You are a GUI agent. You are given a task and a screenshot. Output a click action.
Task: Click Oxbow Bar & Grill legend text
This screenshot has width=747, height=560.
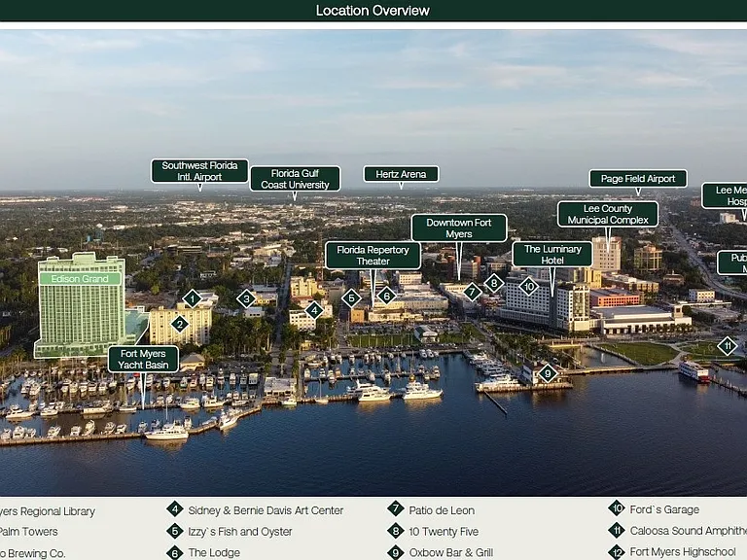(451, 553)
